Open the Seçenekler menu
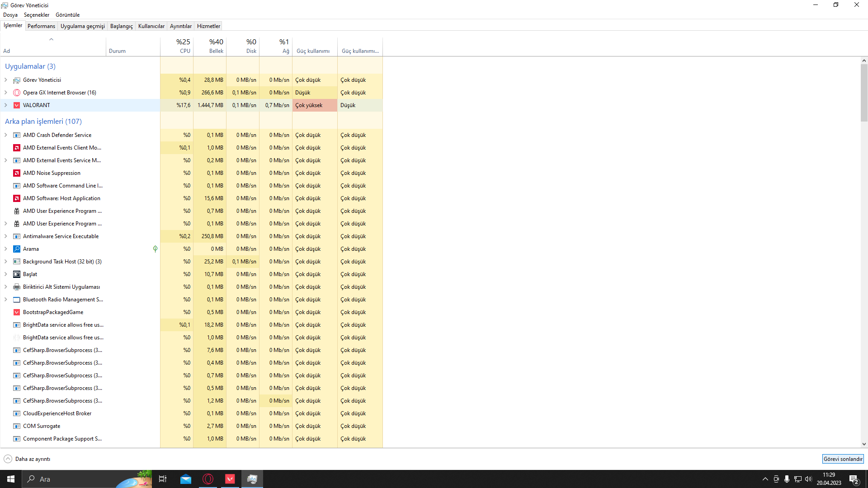Viewport: 868px width, 488px height. point(37,15)
